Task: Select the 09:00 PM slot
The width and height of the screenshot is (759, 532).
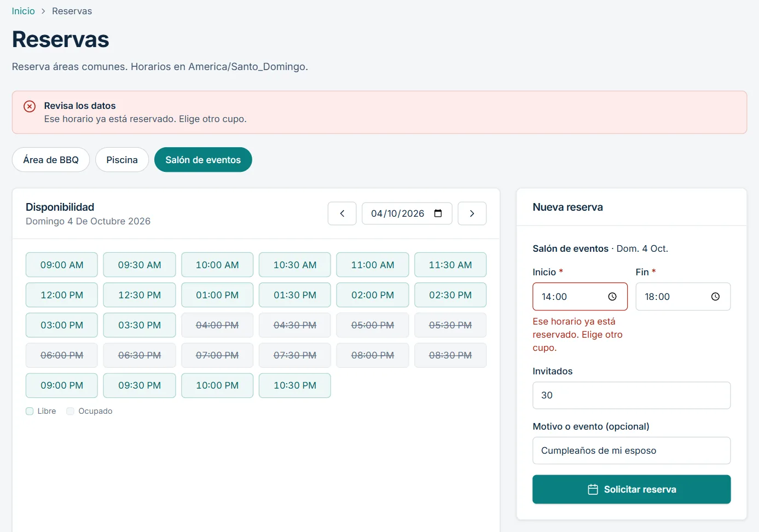Action: 62,385
